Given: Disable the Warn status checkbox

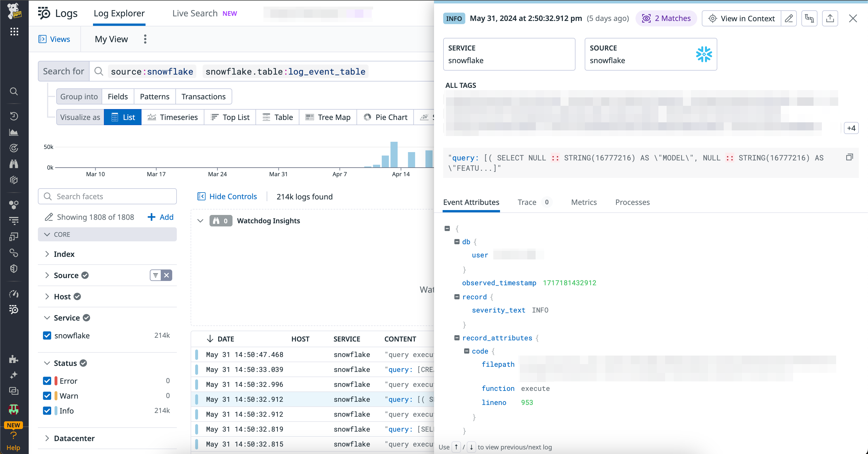Looking at the screenshot, I should [x=47, y=396].
